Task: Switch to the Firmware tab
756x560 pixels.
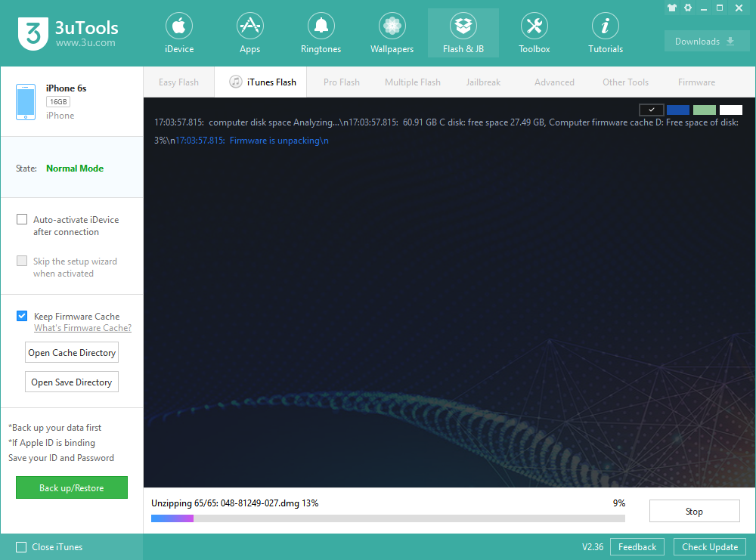Action: click(697, 82)
